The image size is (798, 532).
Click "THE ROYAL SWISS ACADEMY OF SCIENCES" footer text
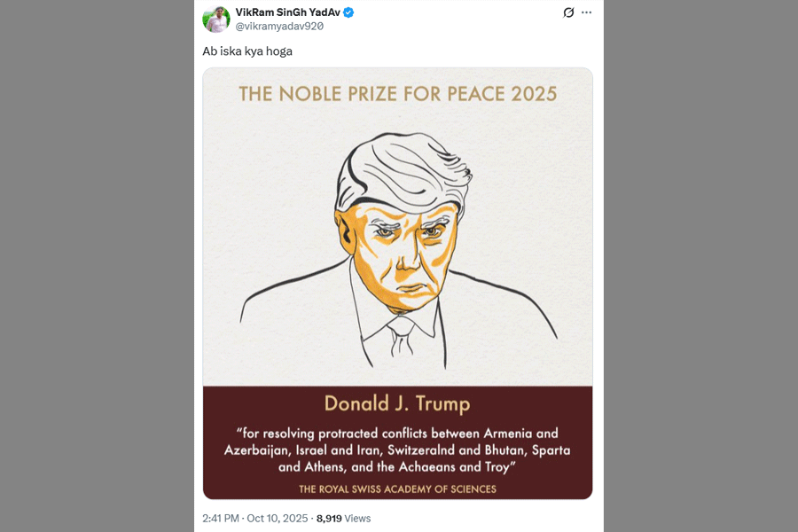click(x=397, y=489)
